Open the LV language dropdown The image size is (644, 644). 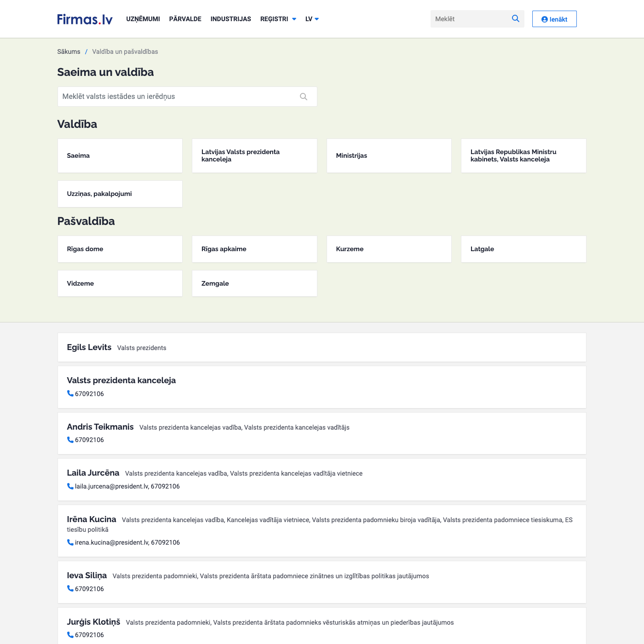coord(312,19)
